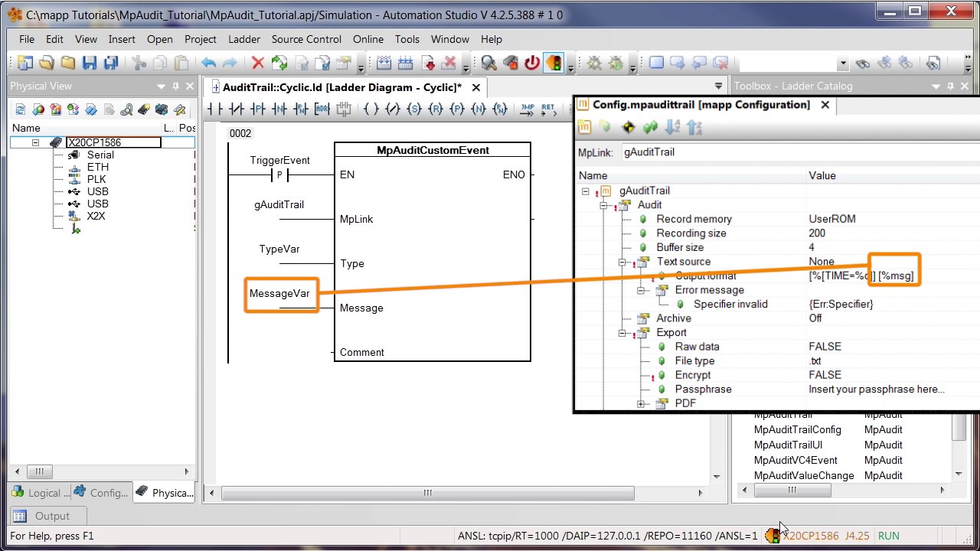Click the Save icon in main toolbar

tap(90, 64)
